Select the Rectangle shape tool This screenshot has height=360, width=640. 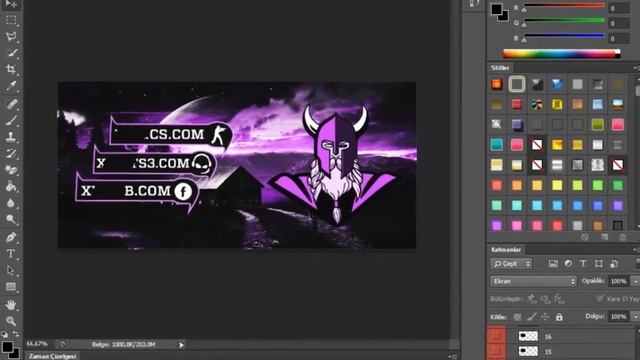pyautogui.click(x=11, y=287)
